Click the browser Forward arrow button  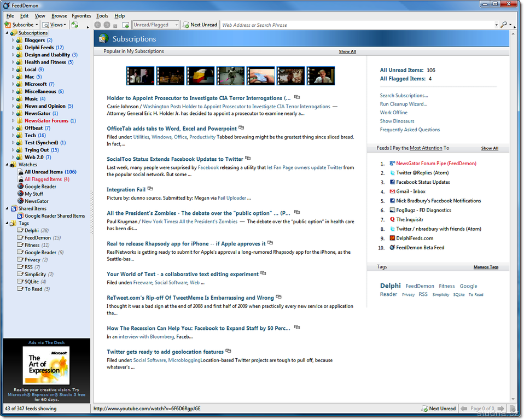(107, 25)
